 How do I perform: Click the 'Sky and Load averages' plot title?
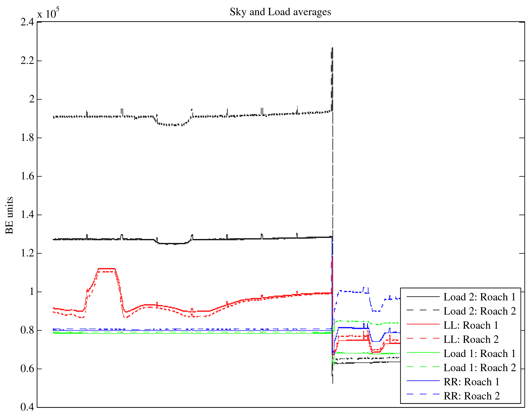[280, 12]
